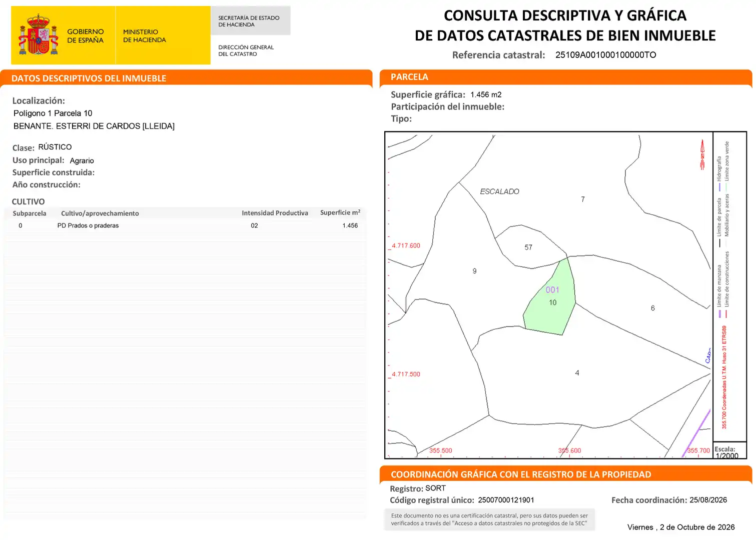Click the 'Límite de manzana' legend entry
The width and height of the screenshot is (756, 540).
[x=719, y=291]
